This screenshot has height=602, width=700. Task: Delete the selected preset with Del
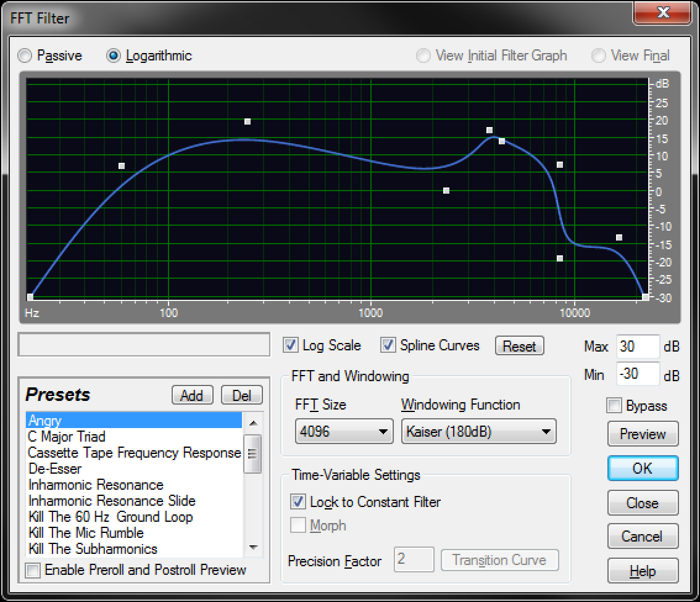point(241,395)
